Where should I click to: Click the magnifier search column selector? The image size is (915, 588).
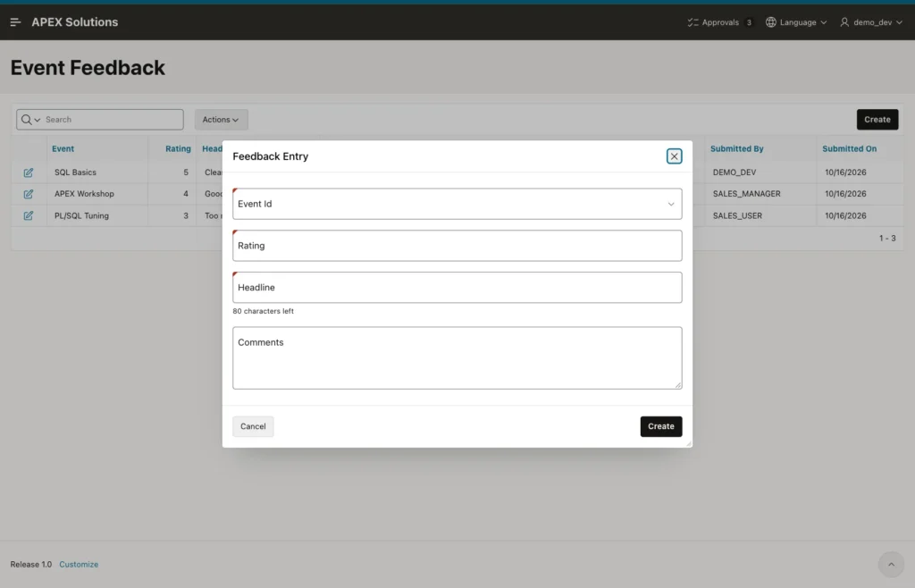click(30, 120)
